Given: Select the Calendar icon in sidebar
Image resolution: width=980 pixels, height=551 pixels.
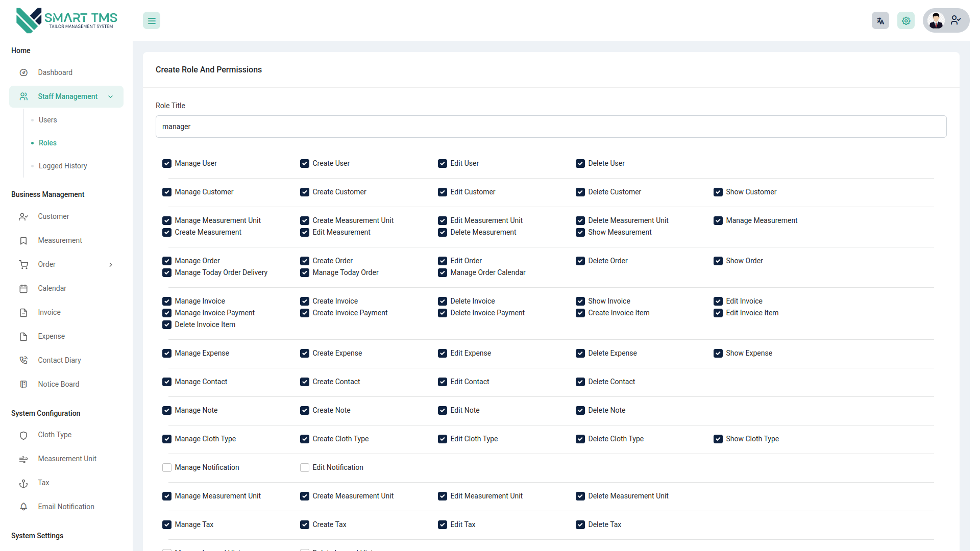Looking at the screenshot, I should click(23, 288).
